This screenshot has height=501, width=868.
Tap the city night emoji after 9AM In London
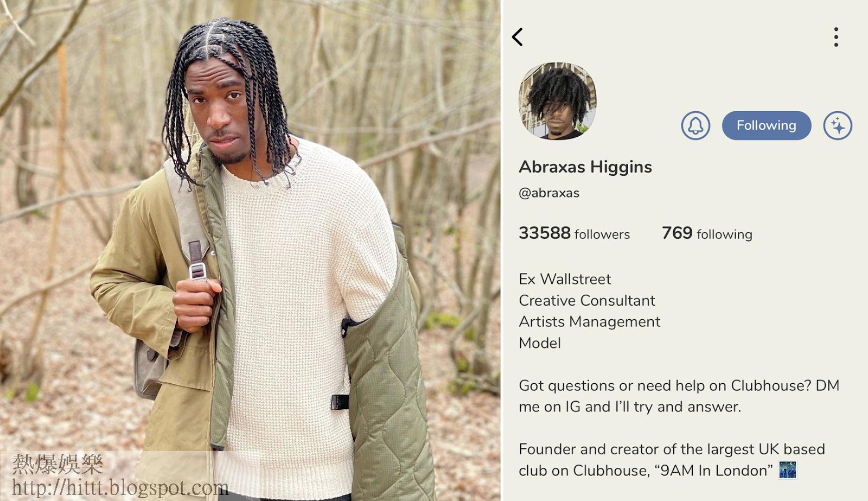[788, 470]
